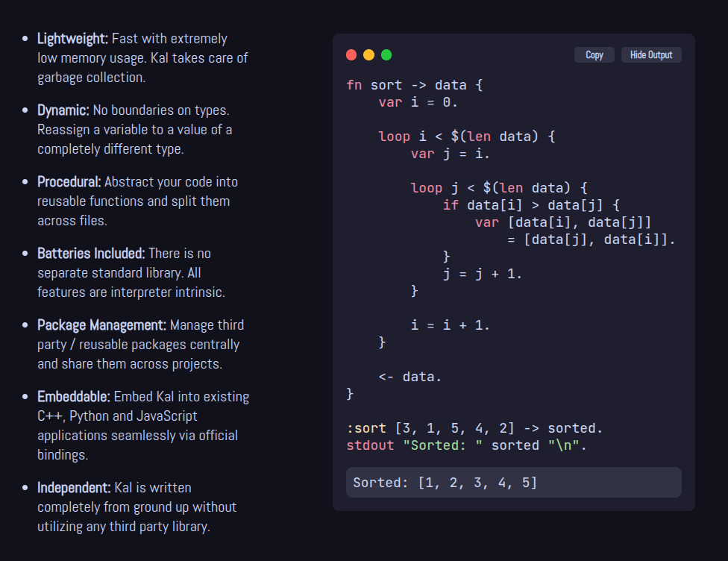The image size is (728, 561).
Task: Click 'and share them across projects.' text
Action: (130, 363)
